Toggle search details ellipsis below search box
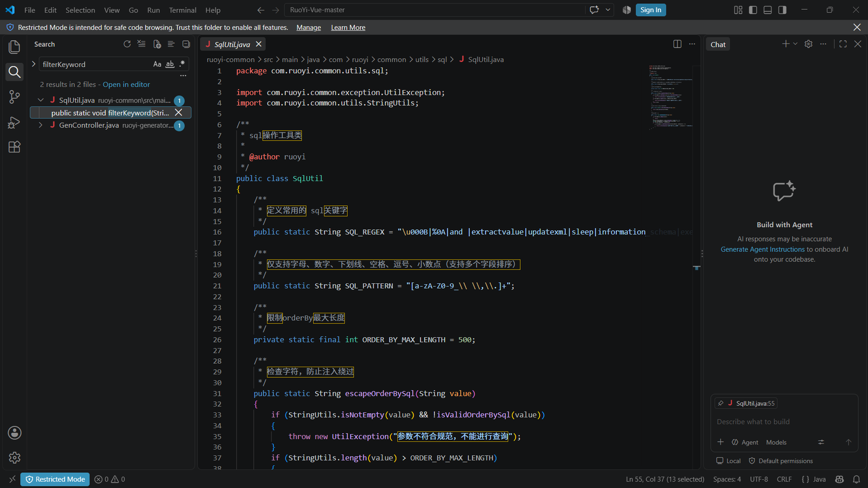Image resolution: width=868 pixels, height=488 pixels. tap(183, 75)
